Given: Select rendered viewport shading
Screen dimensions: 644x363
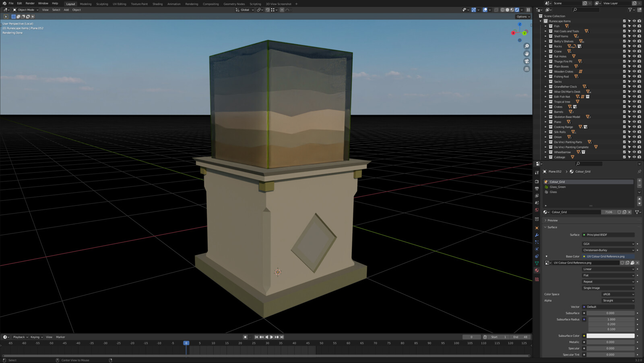Looking at the screenshot, I should tap(517, 10).
